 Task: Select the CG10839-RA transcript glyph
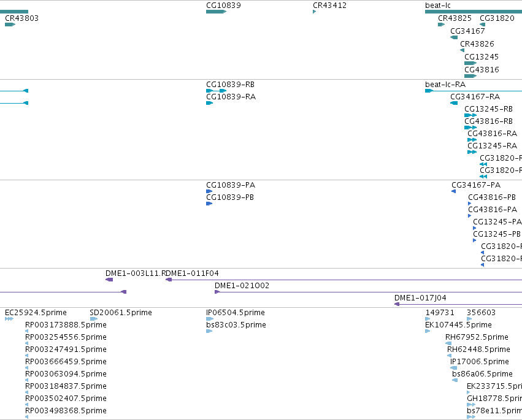click(x=209, y=103)
